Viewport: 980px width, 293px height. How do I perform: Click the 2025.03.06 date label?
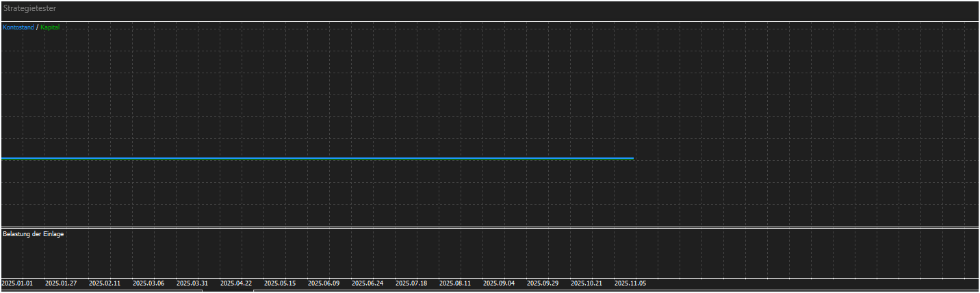(x=149, y=283)
